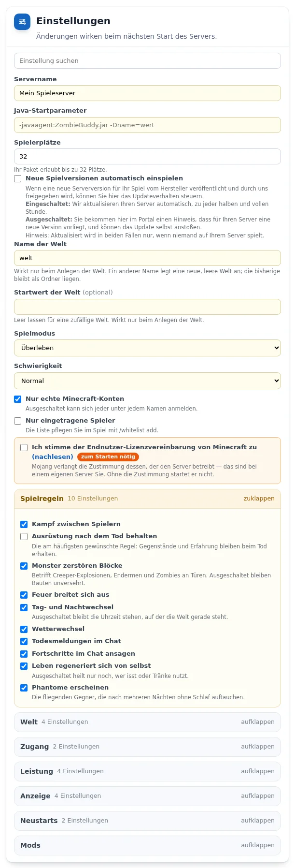
Task: Enable Ausrüstung nach dem Tod behalten
Action: coord(24,536)
